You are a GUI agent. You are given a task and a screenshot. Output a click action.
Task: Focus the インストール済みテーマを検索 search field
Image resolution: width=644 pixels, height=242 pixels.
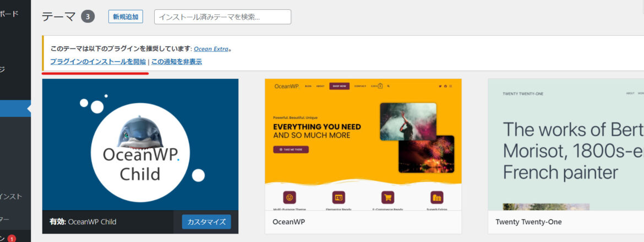pyautogui.click(x=222, y=17)
